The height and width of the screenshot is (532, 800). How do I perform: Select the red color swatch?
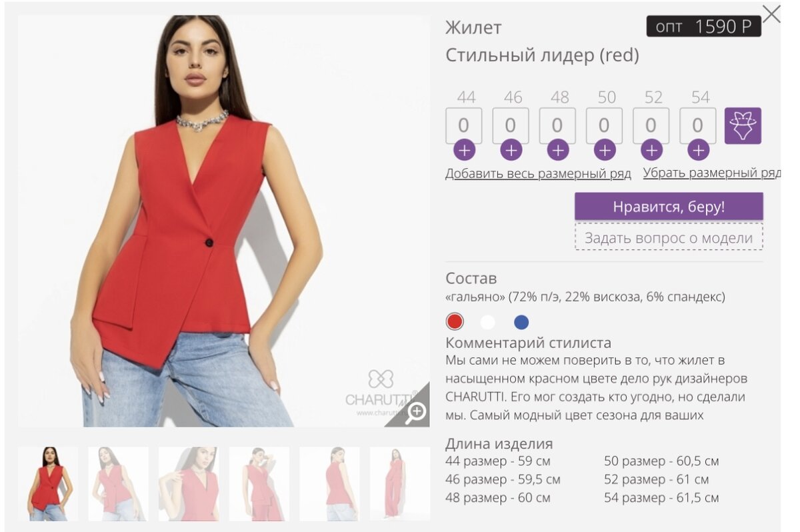click(x=455, y=322)
